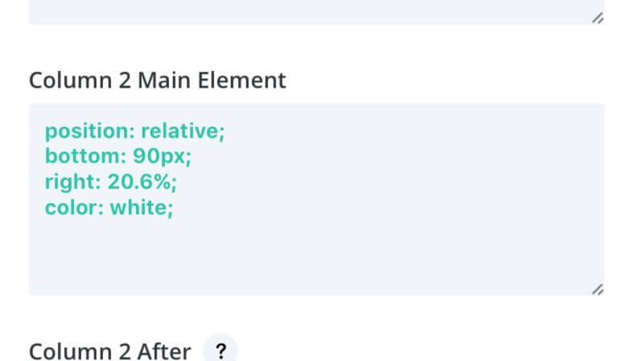
Task: Click the "bottom" property name in the CSS
Action: tap(83, 156)
